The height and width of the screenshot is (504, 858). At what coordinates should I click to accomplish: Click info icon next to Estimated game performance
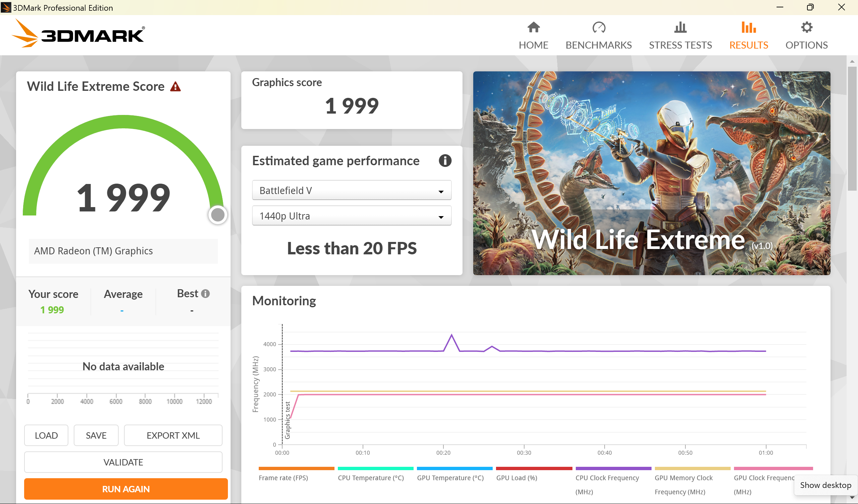[445, 161]
